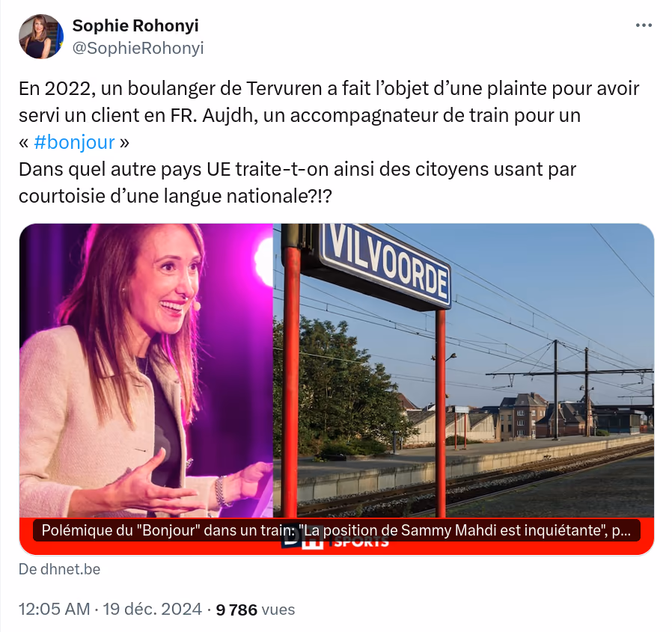Click the Vilvoorde station sign photo
672x632 pixels.
pyautogui.click(x=463, y=371)
